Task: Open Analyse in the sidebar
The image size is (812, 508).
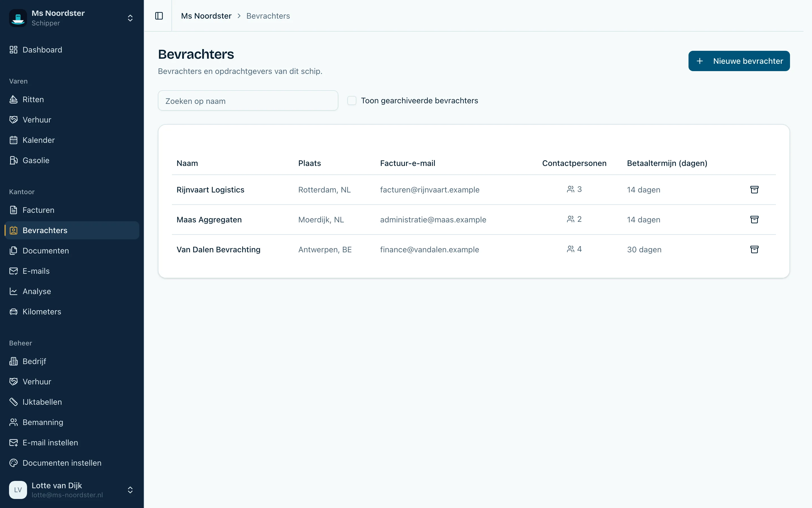Action: tap(72, 291)
